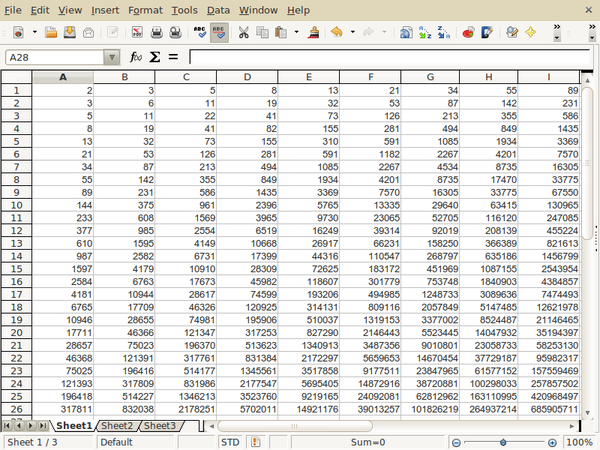Open the Insert menu
Viewport: 600px width, 450px height.
tap(105, 10)
